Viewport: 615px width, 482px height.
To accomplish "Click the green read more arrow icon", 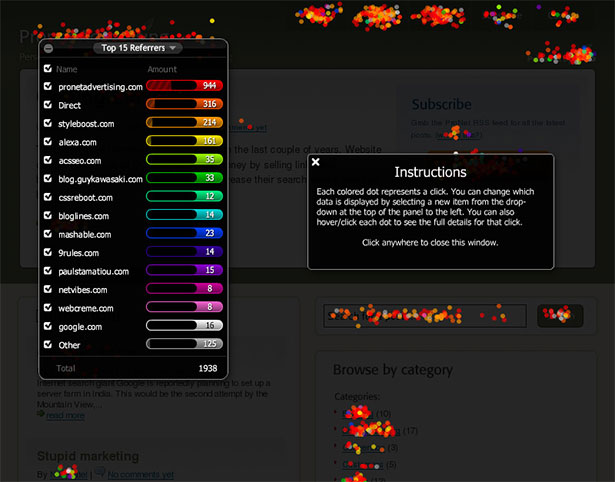I will click(40, 413).
